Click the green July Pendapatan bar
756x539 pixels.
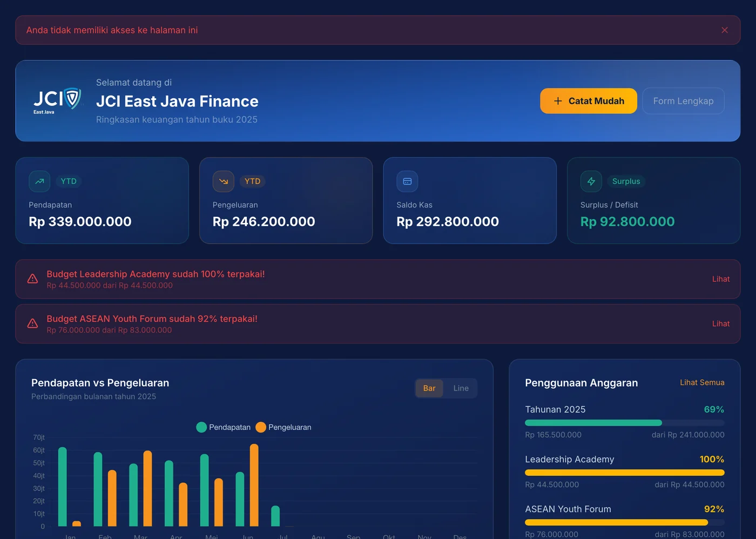tap(275, 516)
